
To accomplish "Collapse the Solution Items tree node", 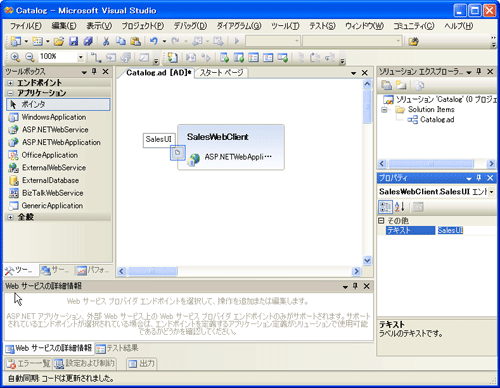I will [x=384, y=109].
